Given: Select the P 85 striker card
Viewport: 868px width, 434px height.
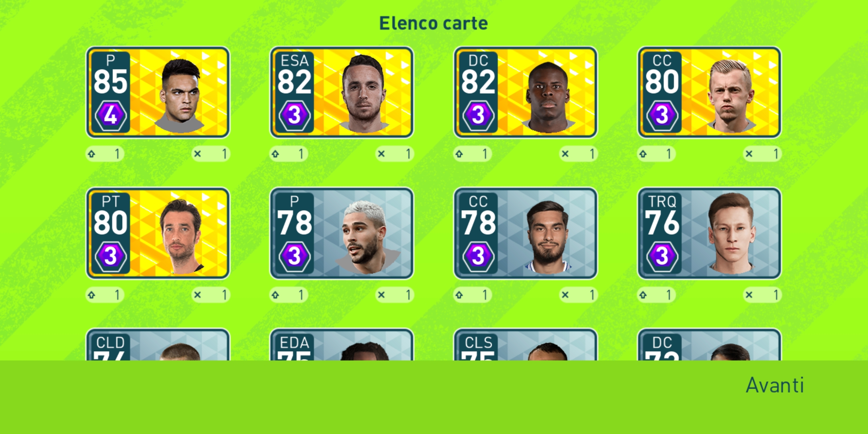Looking at the screenshot, I should (158, 92).
